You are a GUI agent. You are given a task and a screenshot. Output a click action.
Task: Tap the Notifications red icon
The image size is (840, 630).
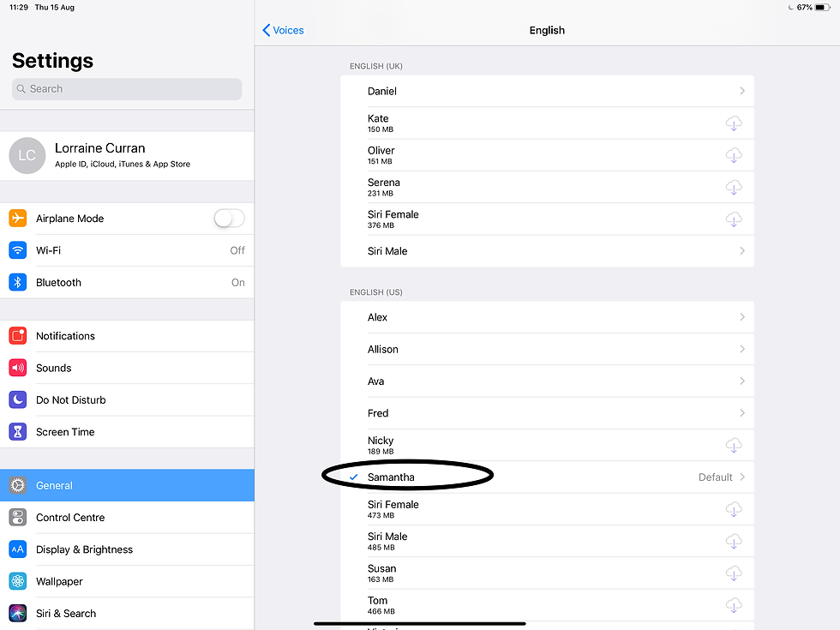point(18,336)
